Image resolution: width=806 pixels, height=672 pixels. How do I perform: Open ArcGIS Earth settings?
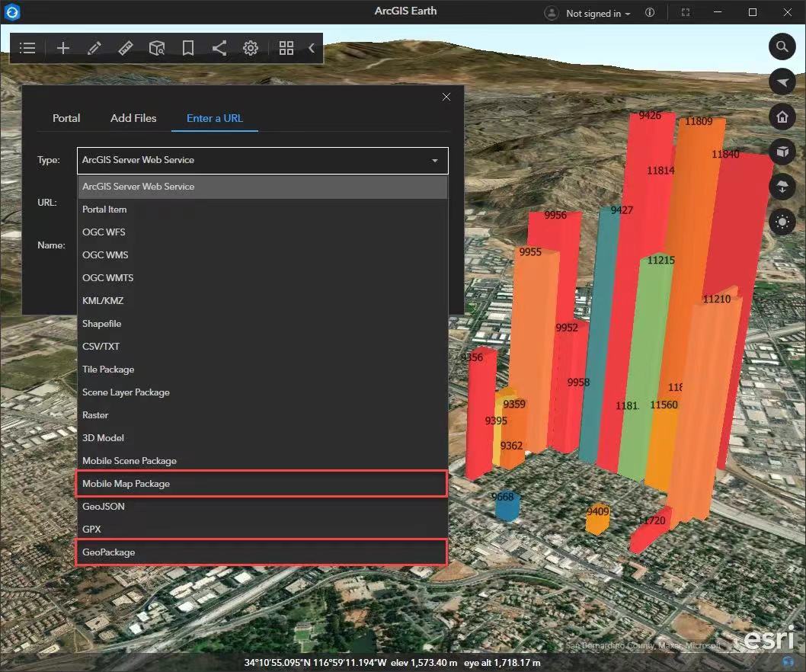[x=251, y=48]
